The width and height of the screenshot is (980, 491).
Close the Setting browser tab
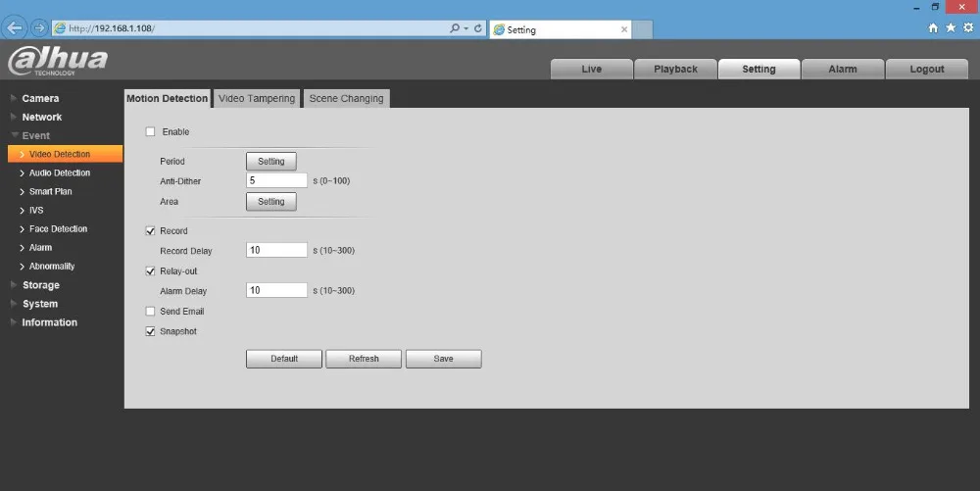[x=623, y=29]
